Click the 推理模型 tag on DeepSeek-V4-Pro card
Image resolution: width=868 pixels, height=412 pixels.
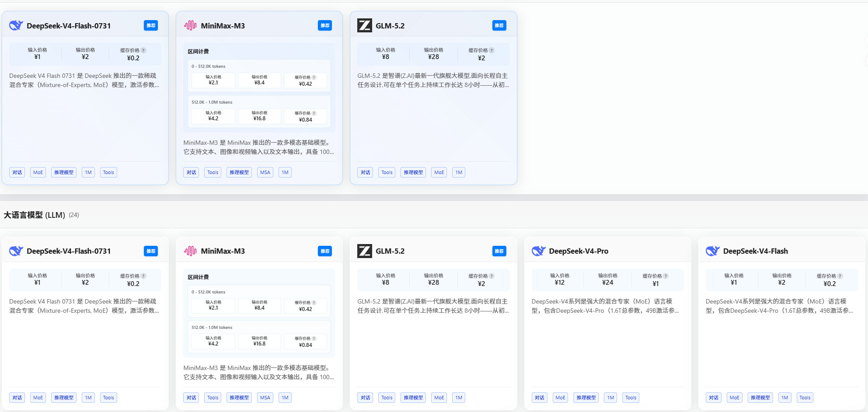[586, 398]
